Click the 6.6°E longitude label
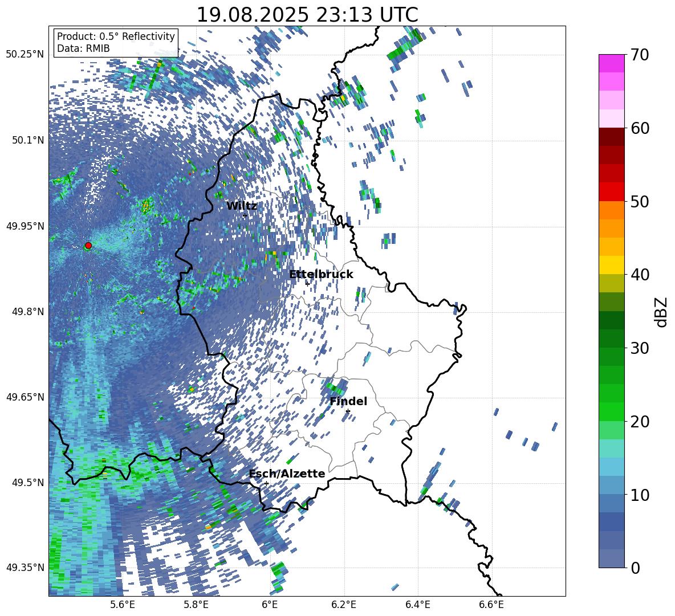 coord(491,605)
